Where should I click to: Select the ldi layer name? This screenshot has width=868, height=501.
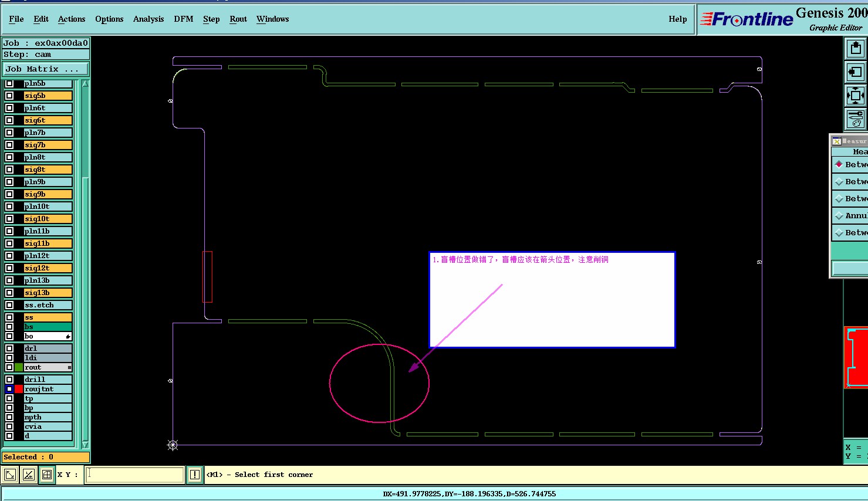[x=48, y=358]
